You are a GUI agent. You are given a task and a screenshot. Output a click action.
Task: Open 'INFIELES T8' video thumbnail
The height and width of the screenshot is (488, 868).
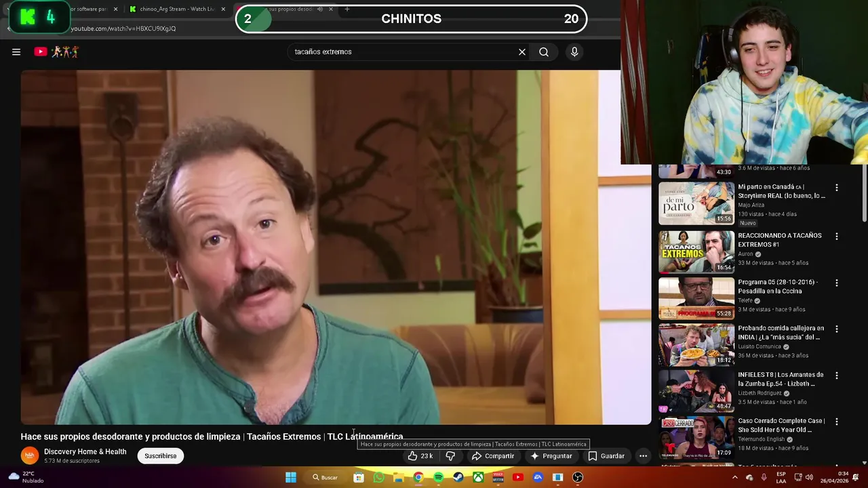tap(696, 391)
